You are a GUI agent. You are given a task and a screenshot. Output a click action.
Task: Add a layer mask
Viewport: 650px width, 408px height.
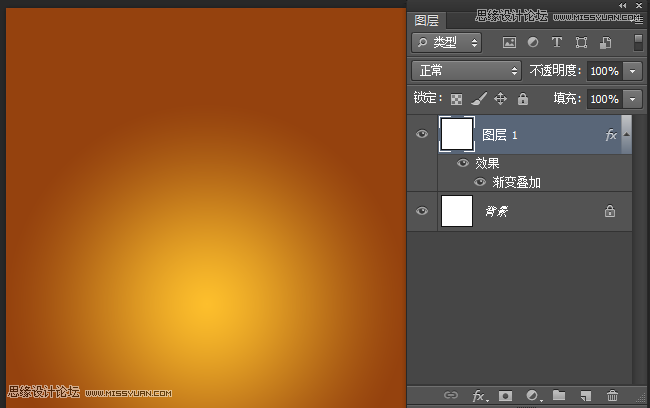[x=505, y=396]
